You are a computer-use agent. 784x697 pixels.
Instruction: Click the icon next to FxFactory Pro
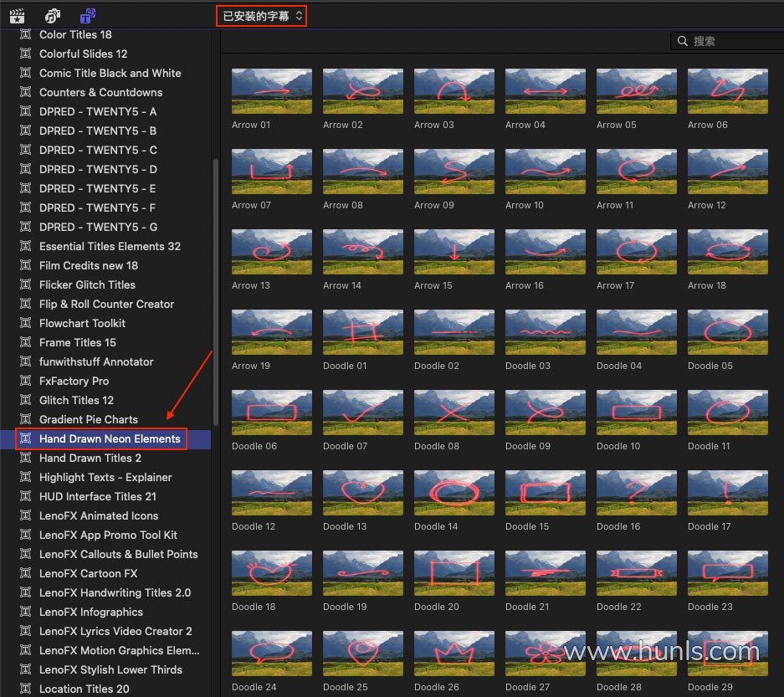[x=26, y=381]
